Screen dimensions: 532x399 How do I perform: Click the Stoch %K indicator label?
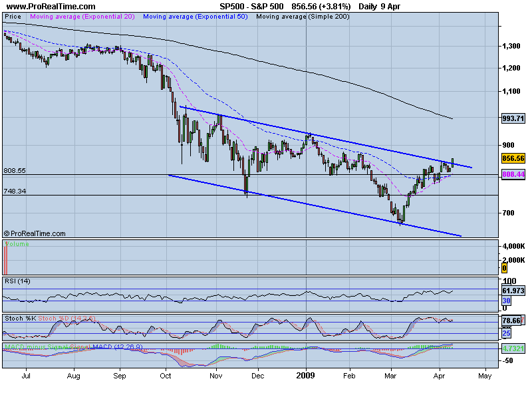click(20, 319)
